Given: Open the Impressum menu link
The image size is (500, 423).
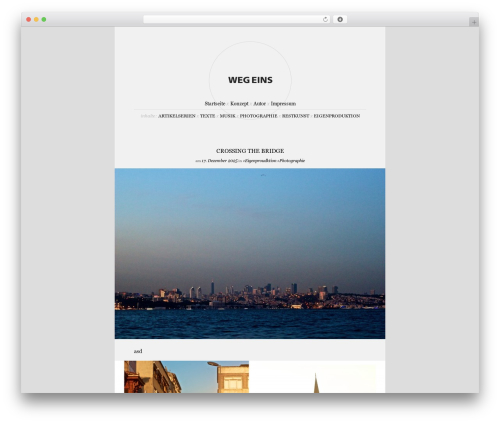Looking at the screenshot, I should pyautogui.click(x=283, y=104).
